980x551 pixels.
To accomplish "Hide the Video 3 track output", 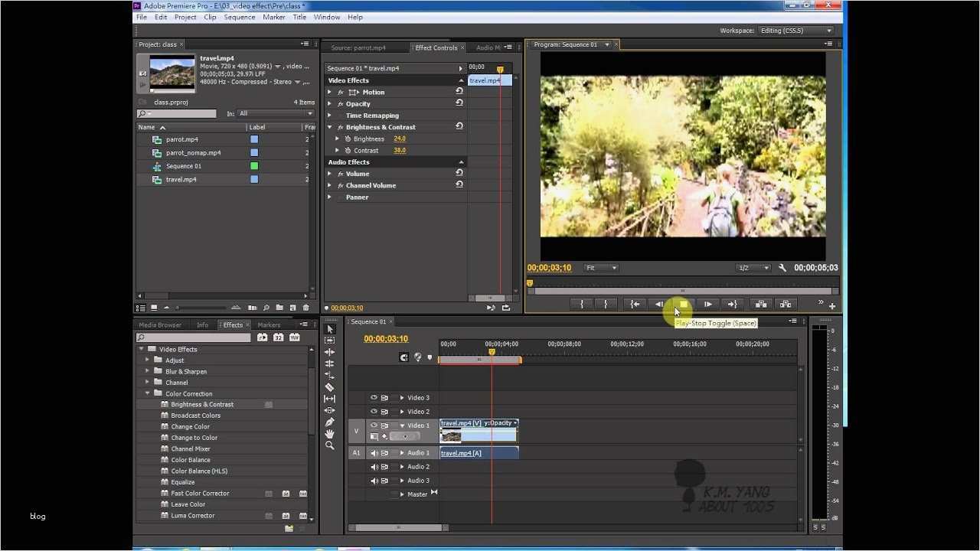I will [374, 398].
